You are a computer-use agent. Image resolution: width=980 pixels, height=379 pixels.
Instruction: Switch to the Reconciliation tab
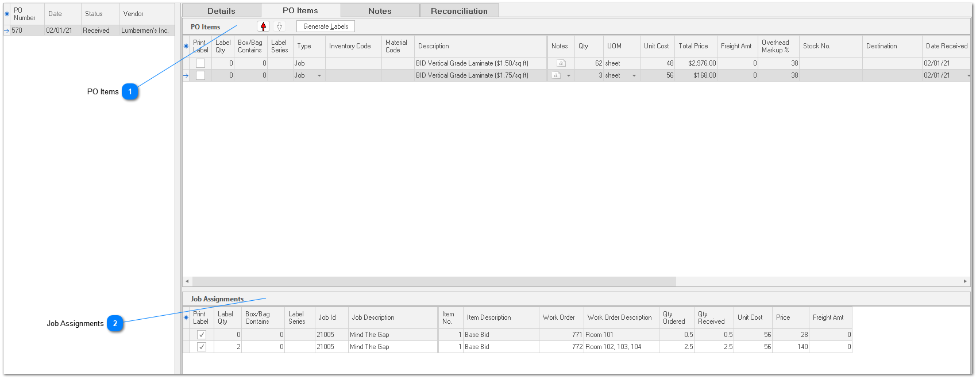click(x=459, y=11)
